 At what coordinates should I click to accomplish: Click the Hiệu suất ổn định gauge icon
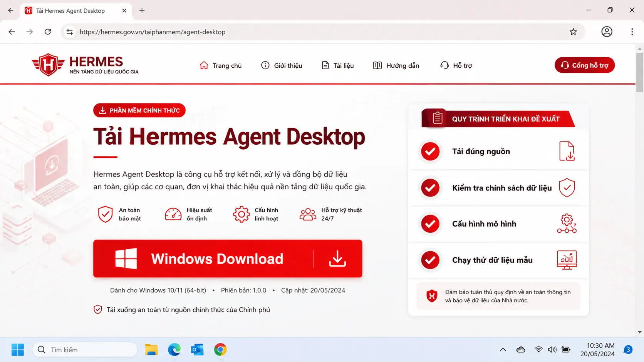pyautogui.click(x=173, y=214)
